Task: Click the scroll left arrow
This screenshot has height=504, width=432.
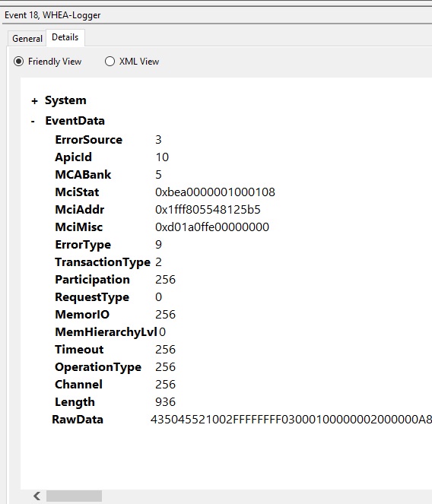Action: click(37, 496)
